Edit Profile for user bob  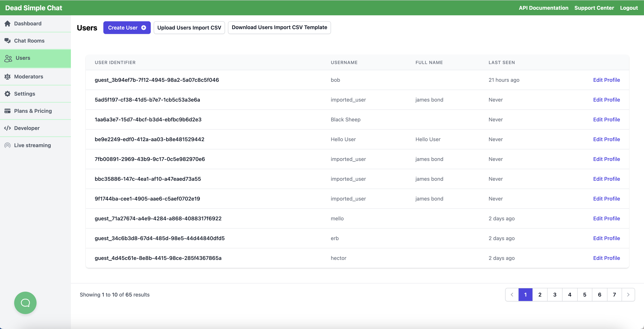[606, 80]
